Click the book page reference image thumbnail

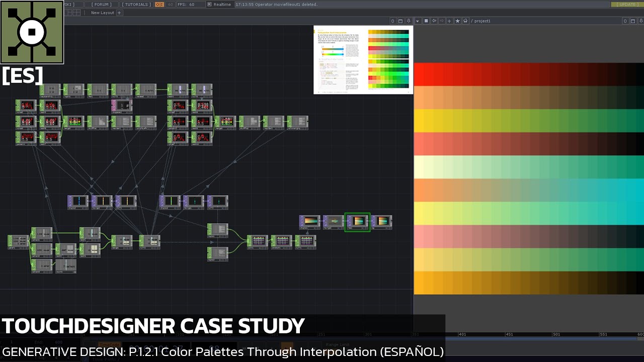[x=363, y=60]
